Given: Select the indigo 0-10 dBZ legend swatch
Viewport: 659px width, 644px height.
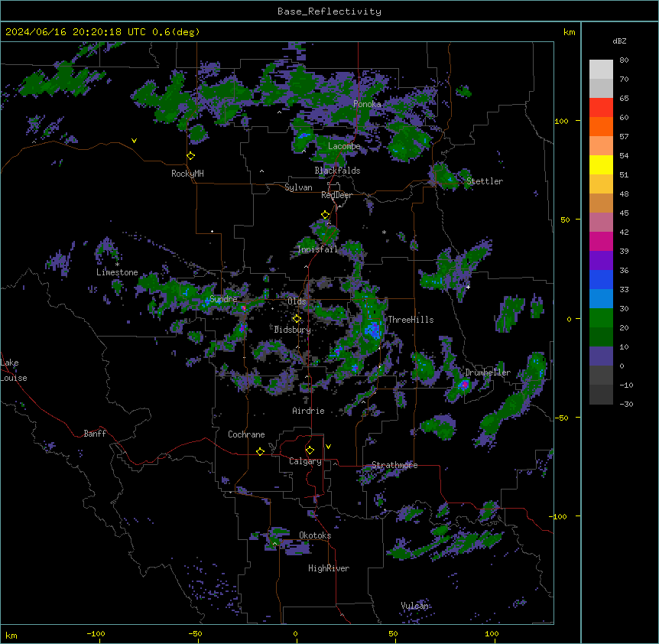Looking at the screenshot, I should click(601, 356).
